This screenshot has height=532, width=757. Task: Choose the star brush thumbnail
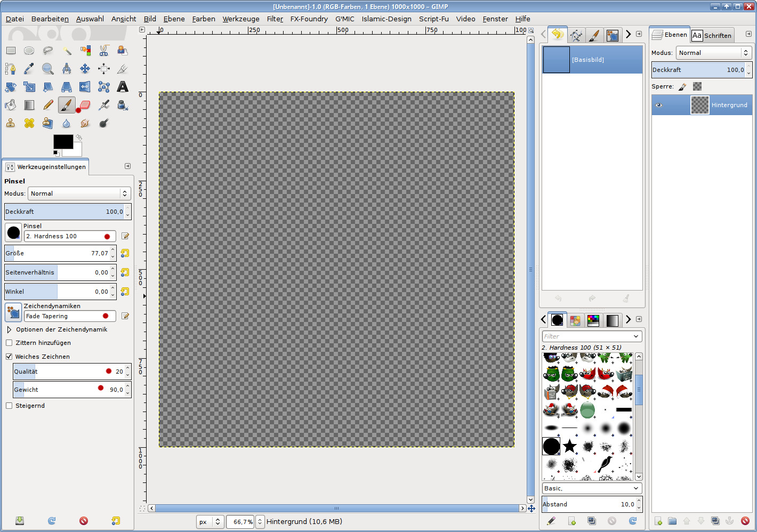point(569,446)
